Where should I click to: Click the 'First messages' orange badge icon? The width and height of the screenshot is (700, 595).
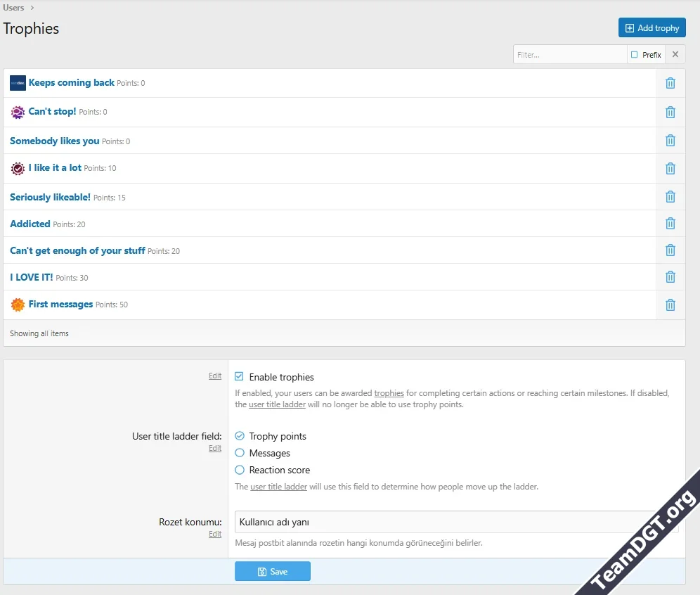point(18,305)
